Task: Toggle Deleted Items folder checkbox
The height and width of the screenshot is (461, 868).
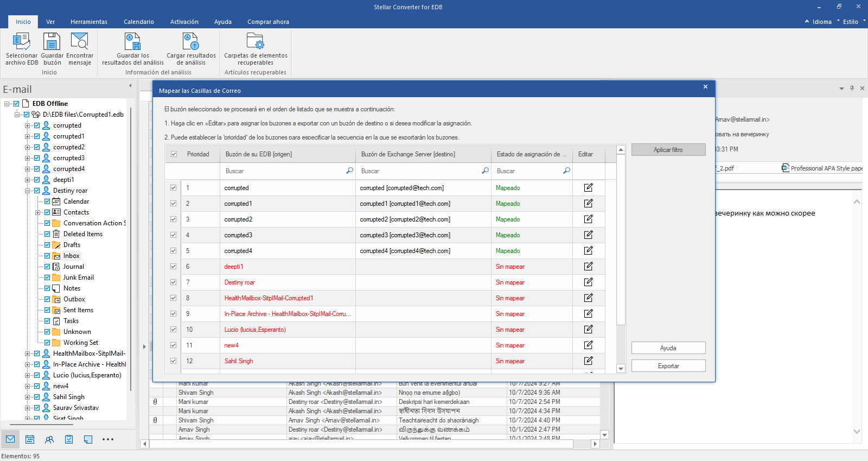Action: (47, 234)
